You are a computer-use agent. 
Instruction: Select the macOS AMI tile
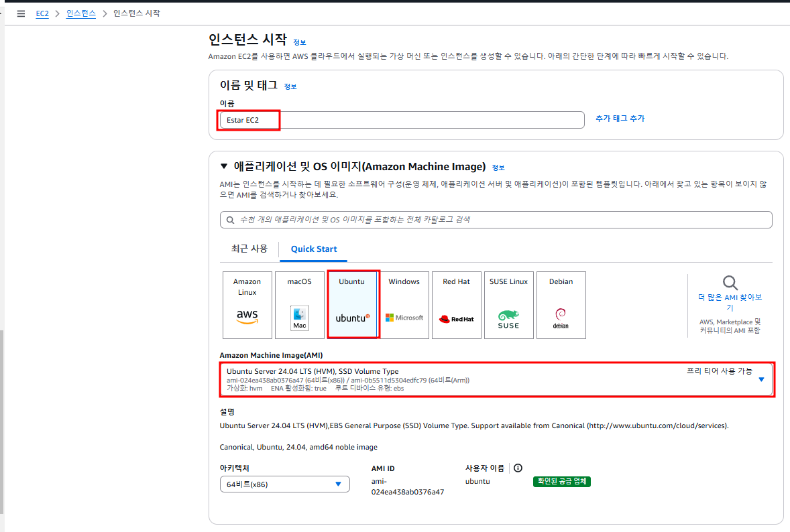point(299,305)
